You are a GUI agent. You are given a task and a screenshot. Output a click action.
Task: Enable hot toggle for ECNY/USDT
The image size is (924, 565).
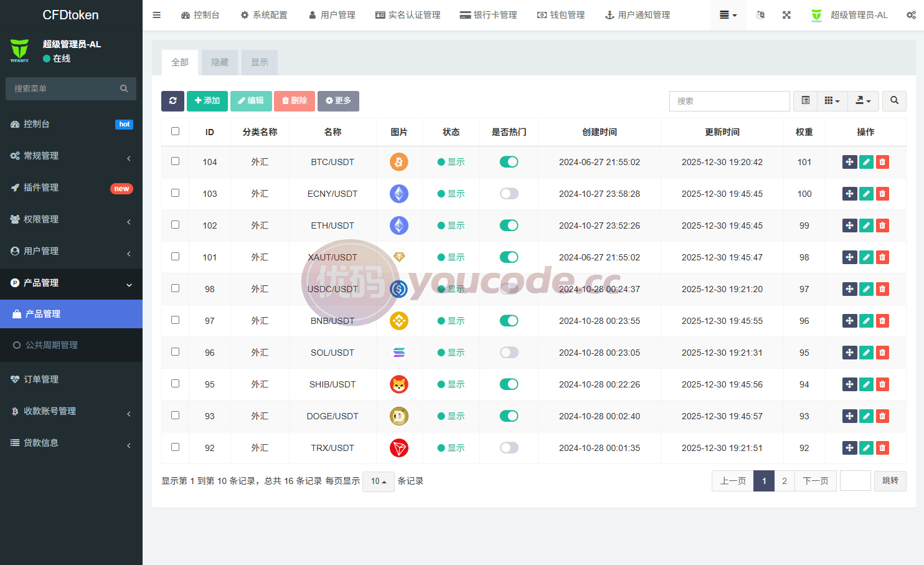[x=509, y=194]
